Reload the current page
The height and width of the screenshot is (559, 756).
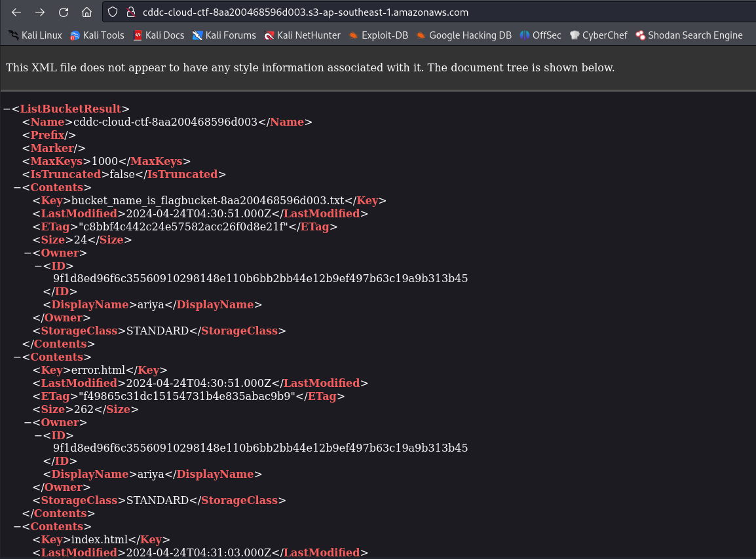(x=64, y=12)
